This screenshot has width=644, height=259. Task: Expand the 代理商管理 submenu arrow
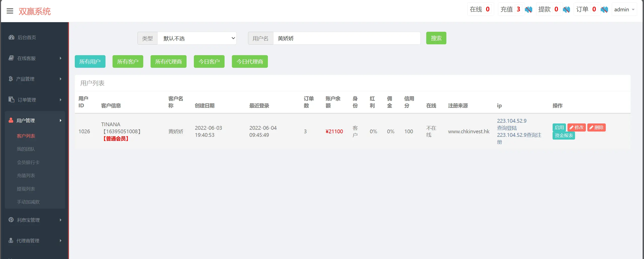click(x=60, y=241)
